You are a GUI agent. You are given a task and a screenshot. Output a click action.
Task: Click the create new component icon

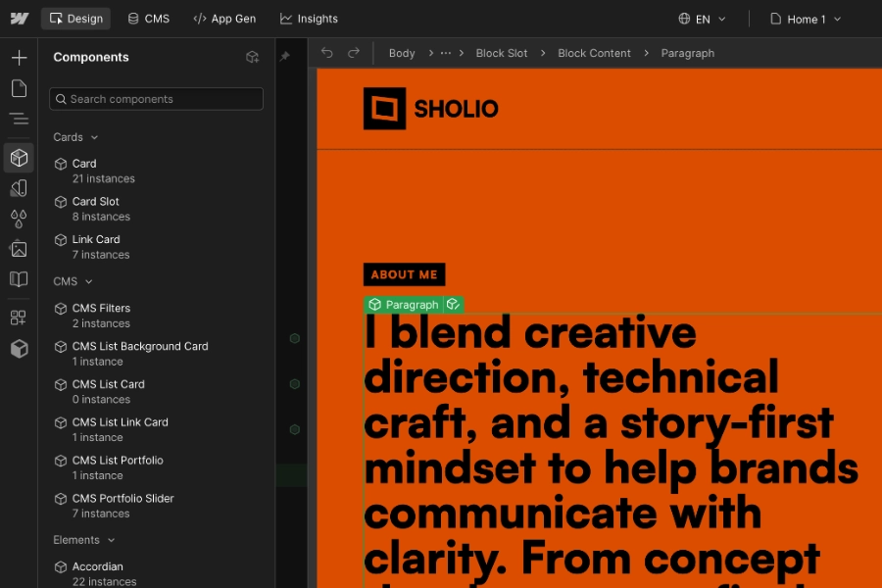pyautogui.click(x=252, y=57)
